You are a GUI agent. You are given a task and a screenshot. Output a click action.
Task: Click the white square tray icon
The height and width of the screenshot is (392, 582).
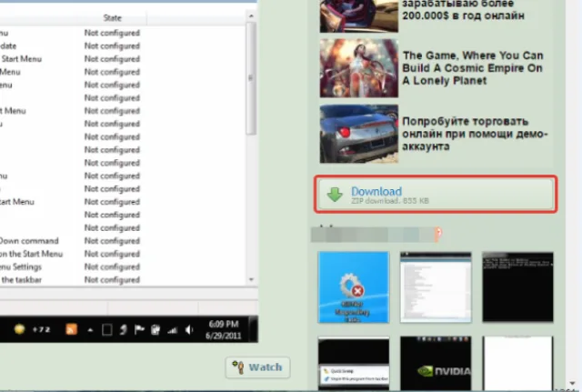pyautogui.click(x=107, y=329)
